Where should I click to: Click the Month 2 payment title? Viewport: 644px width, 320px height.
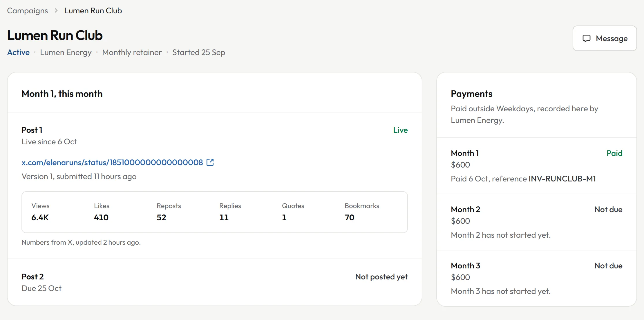click(x=466, y=209)
